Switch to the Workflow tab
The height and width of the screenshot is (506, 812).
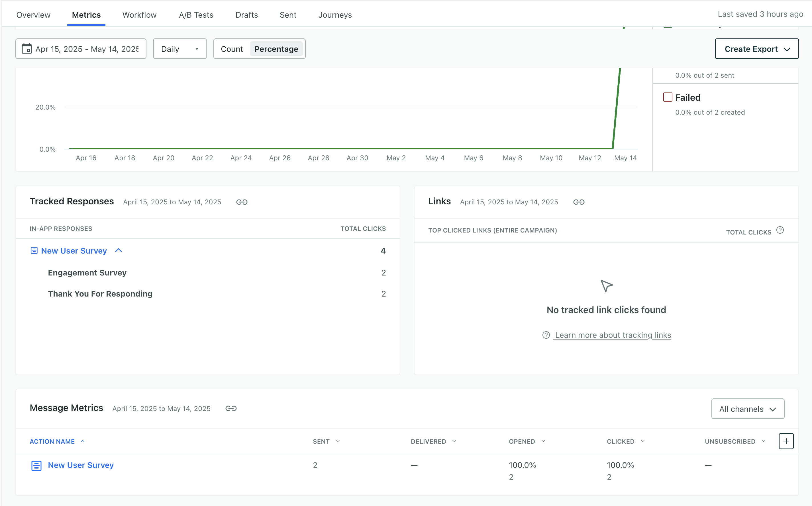[x=139, y=15]
